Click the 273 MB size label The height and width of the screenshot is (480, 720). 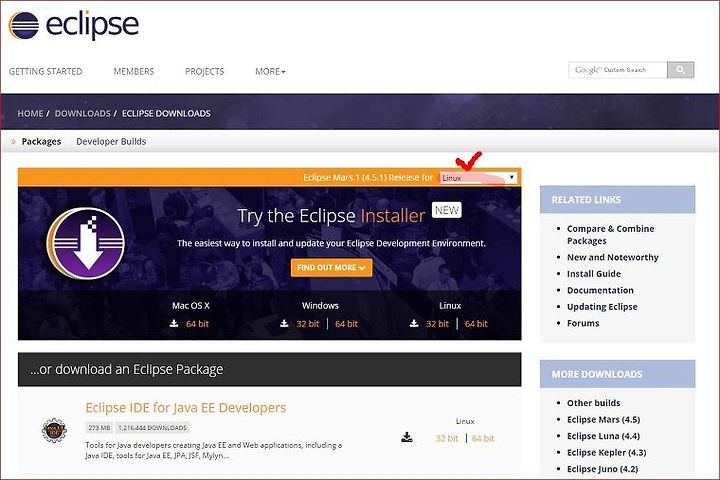click(99, 428)
